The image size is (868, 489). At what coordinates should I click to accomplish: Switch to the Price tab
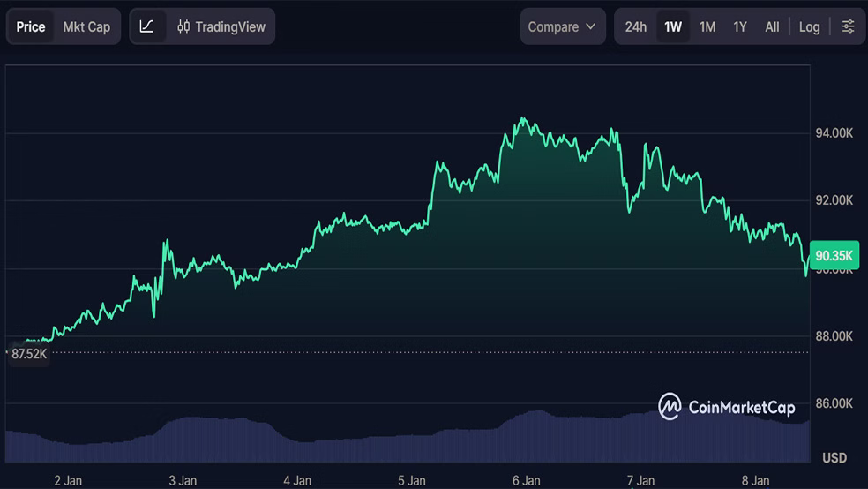(x=31, y=26)
